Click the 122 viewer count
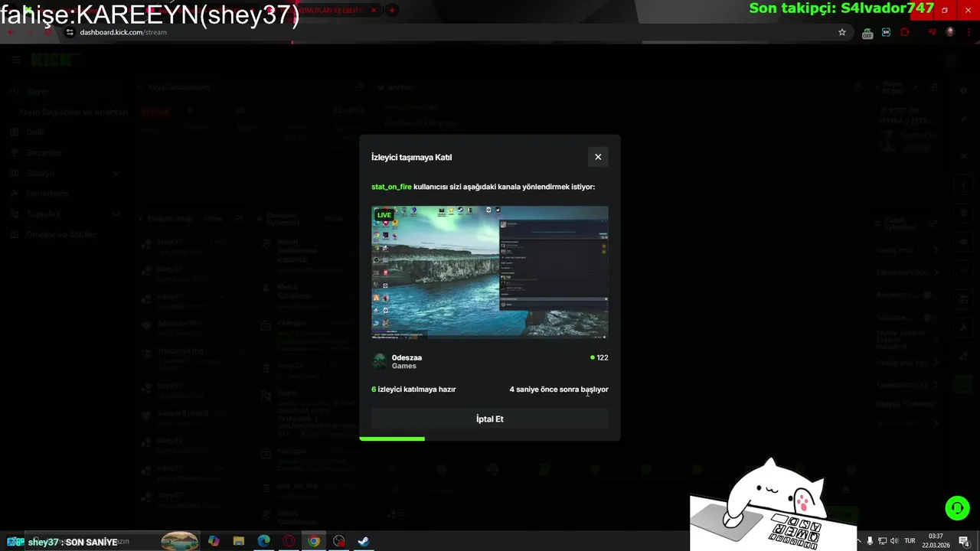Viewport: 980px width, 551px height. (x=599, y=357)
